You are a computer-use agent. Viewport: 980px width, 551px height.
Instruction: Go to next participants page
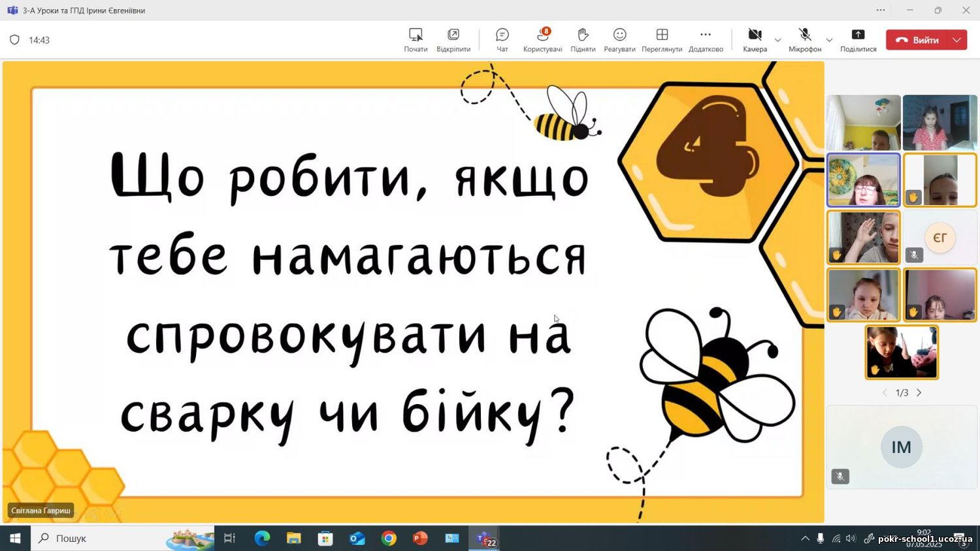point(919,392)
